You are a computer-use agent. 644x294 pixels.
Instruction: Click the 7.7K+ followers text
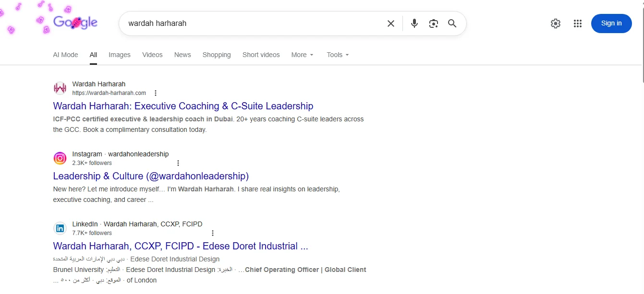coord(92,233)
